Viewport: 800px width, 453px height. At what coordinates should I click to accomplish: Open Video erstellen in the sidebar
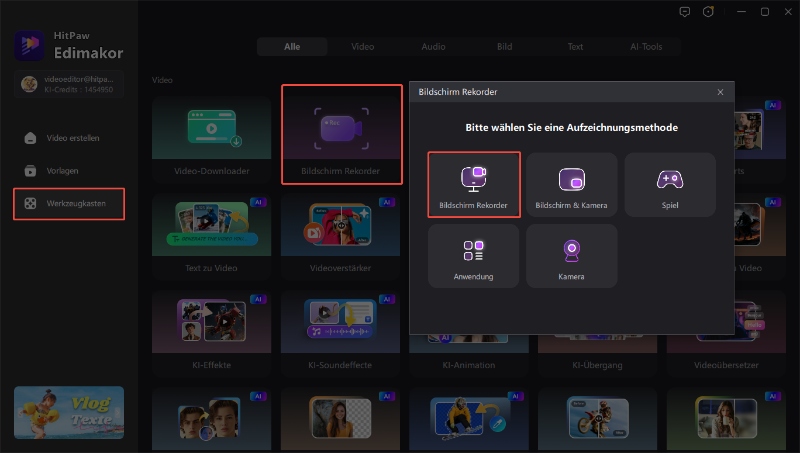pos(73,138)
